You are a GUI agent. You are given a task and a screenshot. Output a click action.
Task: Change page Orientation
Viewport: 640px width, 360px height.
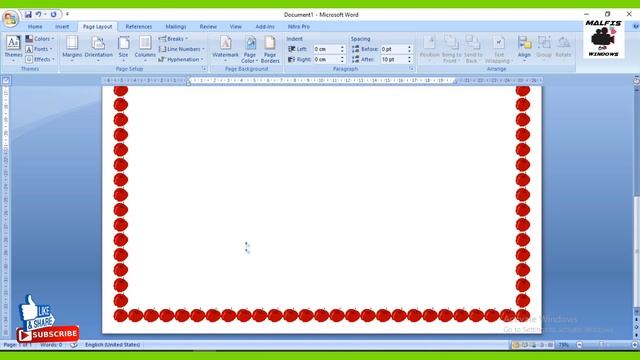pos(98,48)
